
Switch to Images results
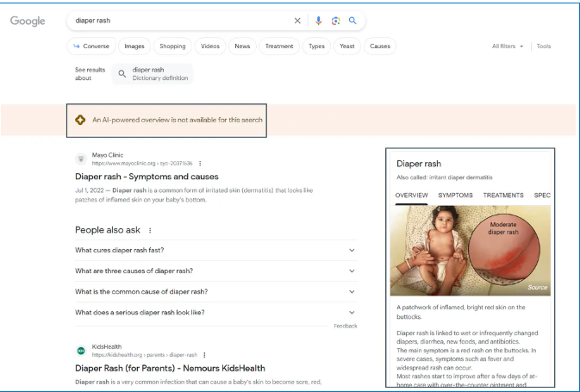point(134,47)
